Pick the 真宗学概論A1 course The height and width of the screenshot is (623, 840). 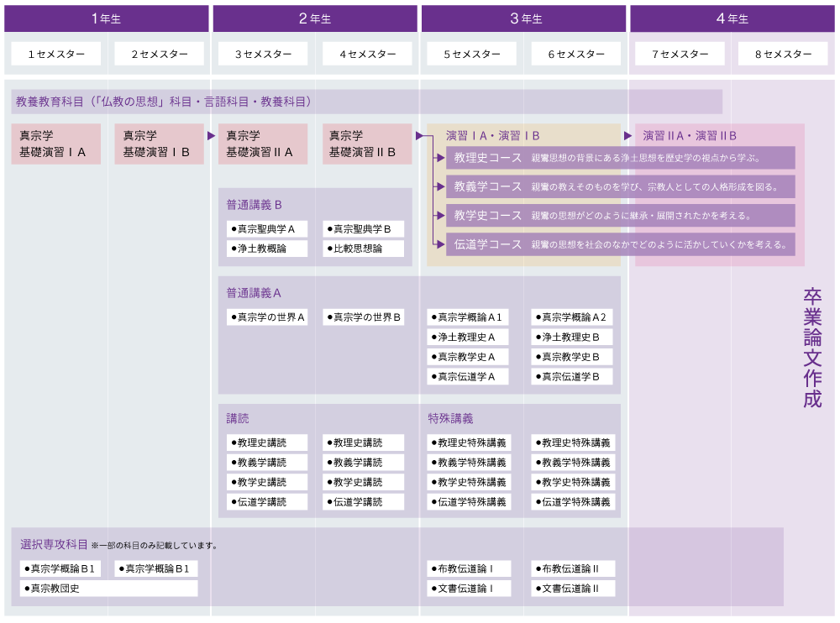(x=468, y=317)
